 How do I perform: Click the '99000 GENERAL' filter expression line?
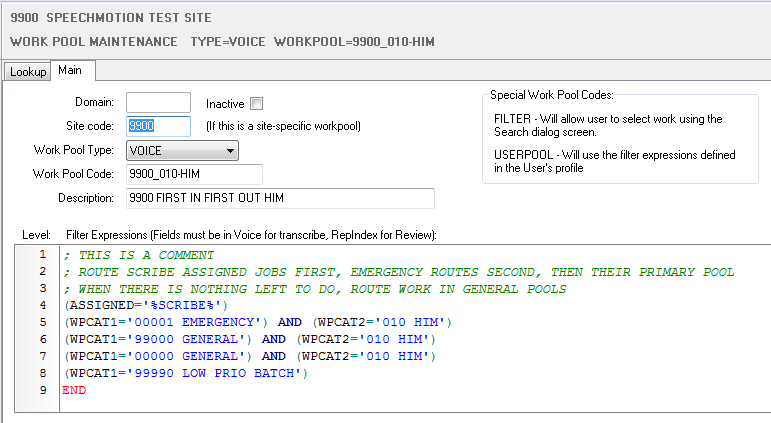click(250, 339)
